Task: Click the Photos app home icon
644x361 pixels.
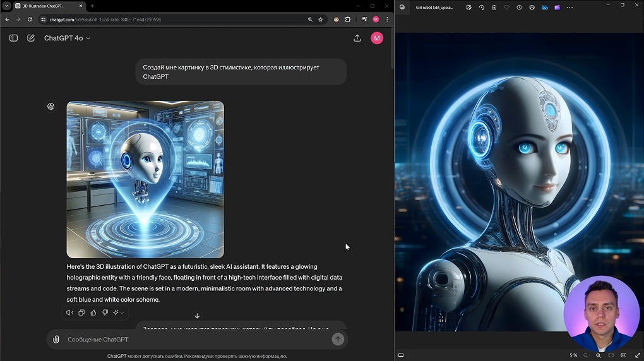Action: [402, 7]
